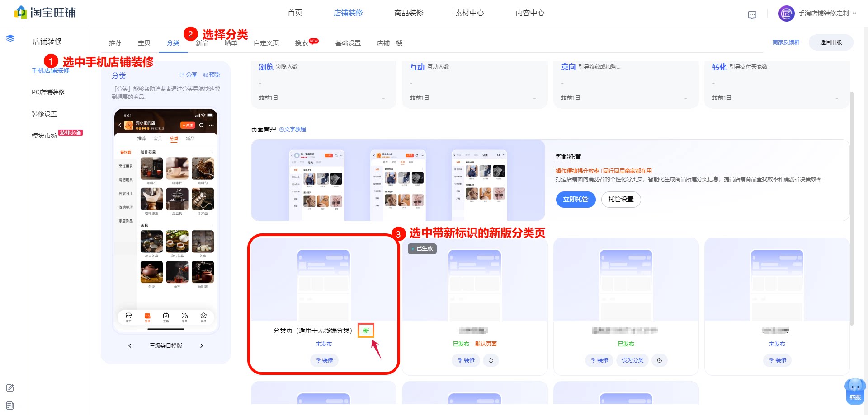Select PC店铺装修 in the sidebar
This screenshot has height=415, width=868.
(x=48, y=92)
